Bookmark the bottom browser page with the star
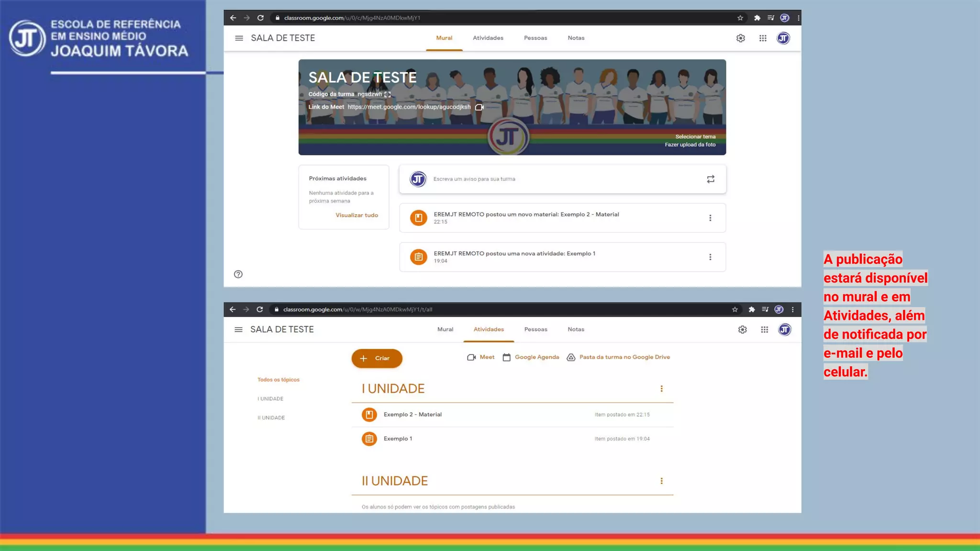 point(735,309)
